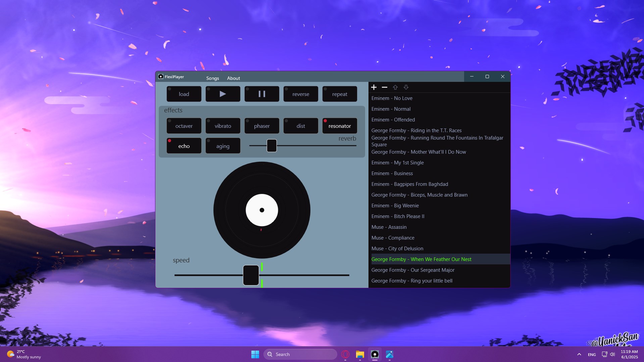Add a new song with the plus icon
The image size is (644, 362).
tap(374, 87)
